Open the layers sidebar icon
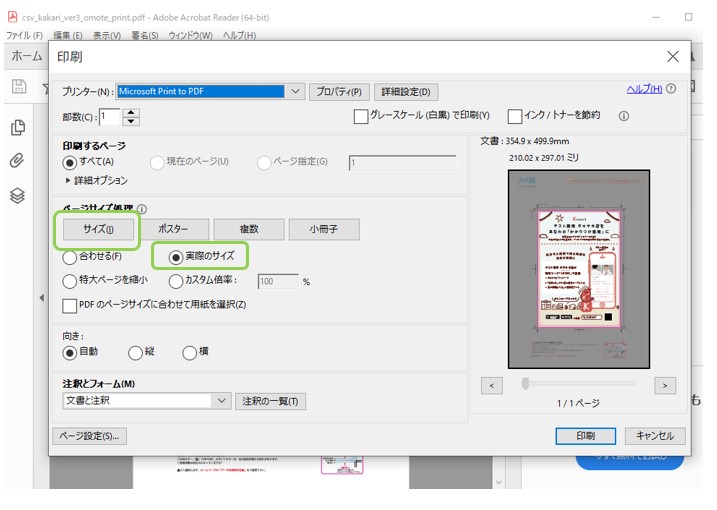Screen dimensions: 717x510 (x=17, y=196)
